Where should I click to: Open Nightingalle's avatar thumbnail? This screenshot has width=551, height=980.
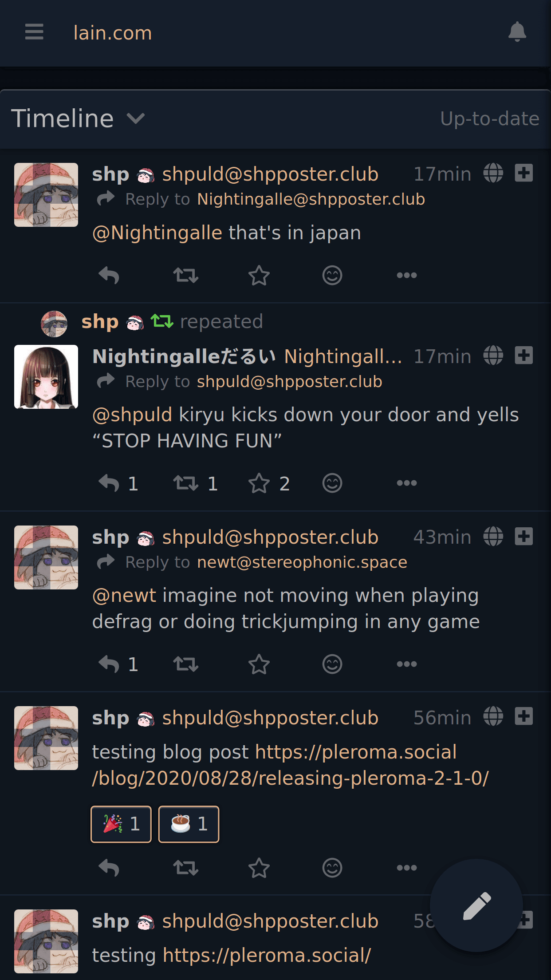point(46,377)
